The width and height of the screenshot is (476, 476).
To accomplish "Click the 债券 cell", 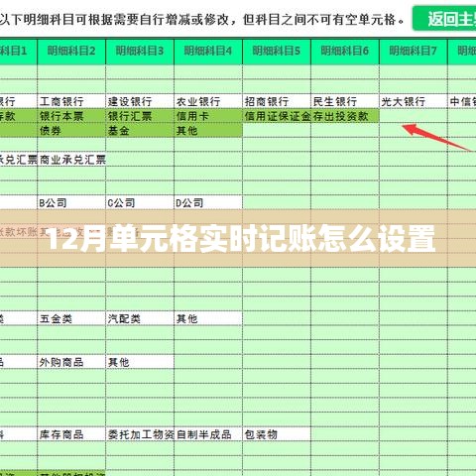I will click(71, 131).
